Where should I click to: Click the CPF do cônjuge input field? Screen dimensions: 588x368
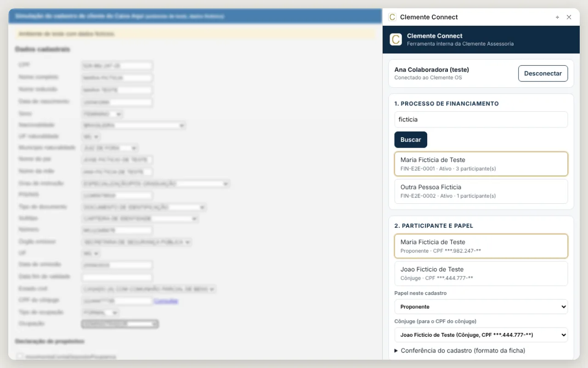(117, 301)
